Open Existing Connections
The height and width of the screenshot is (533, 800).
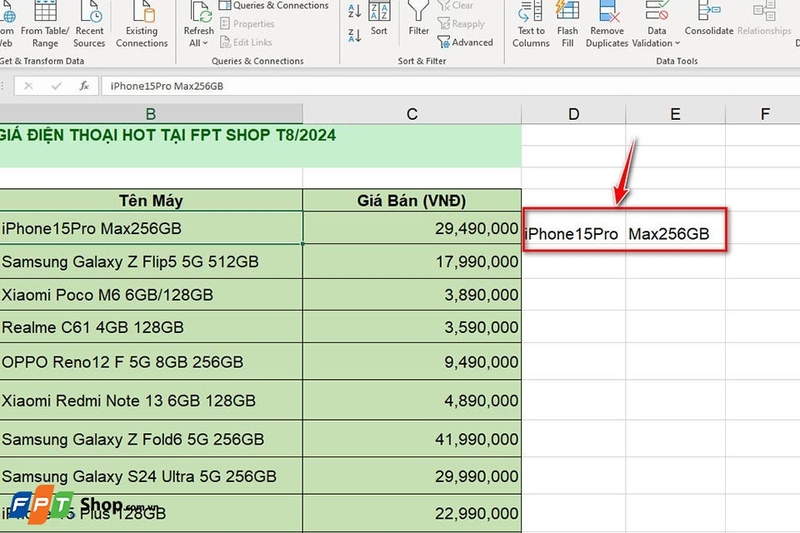click(x=142, y=24)
